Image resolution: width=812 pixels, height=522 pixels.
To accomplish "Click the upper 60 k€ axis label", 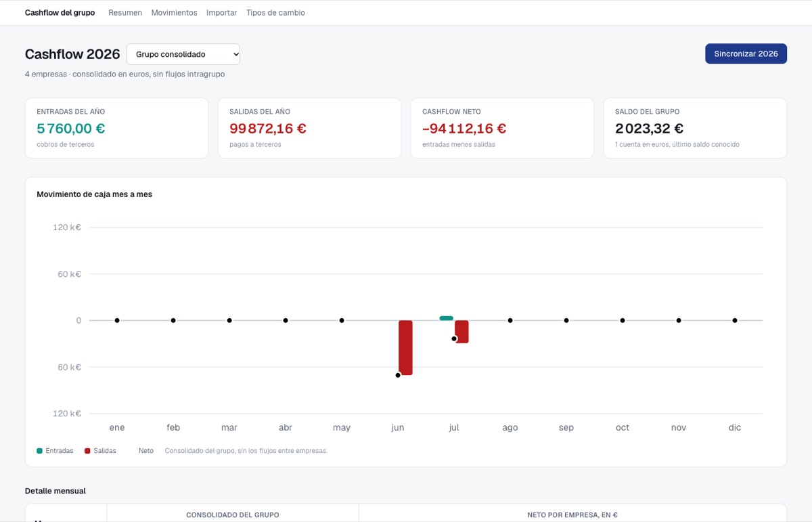I will tap(69, 274).
